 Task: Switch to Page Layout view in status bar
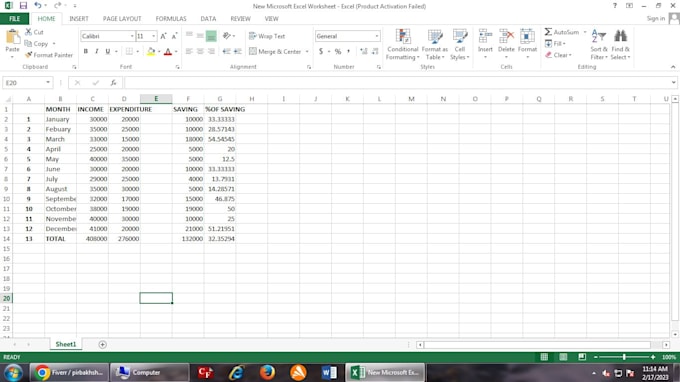pyautogui.click(x=563, y=357)
